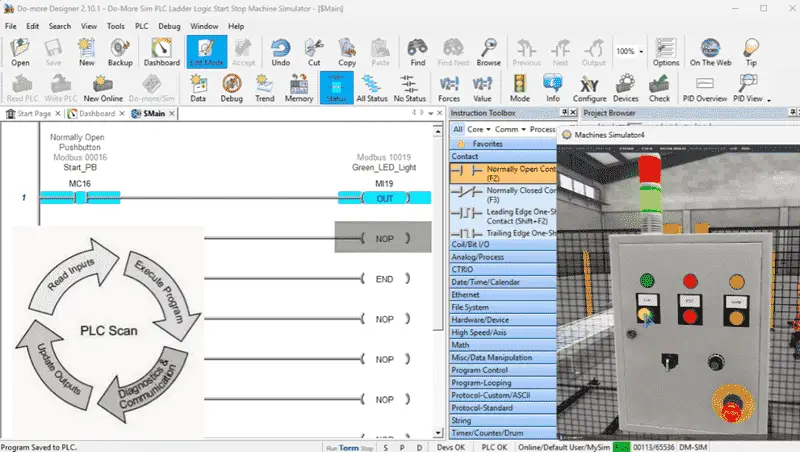Screen dimensions: 800x452
Task: Click the MC16 Start_PB contact
Action: 80,197
